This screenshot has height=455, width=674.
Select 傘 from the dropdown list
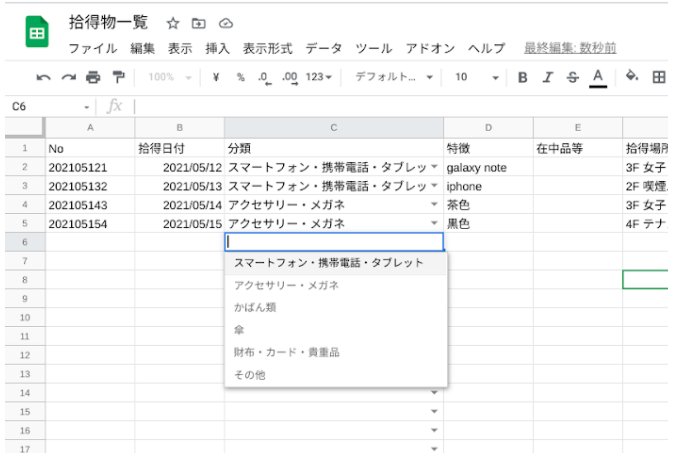[335, 330]
